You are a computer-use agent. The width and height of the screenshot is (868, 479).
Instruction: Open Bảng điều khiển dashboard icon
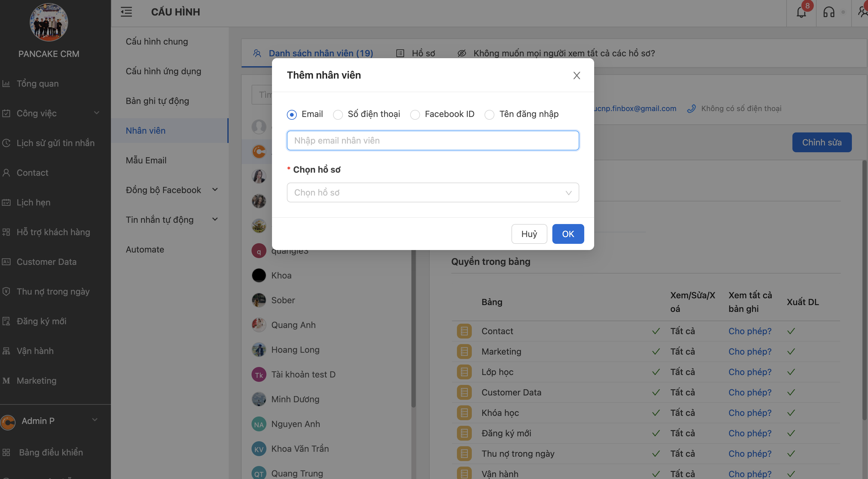tap(7, 452)
